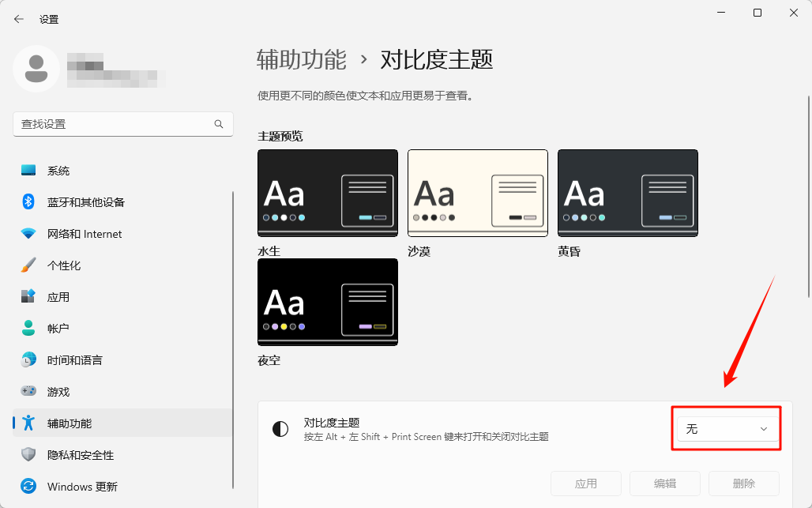
Task: Open the 应用 item in sidebar
Action: [58, 297]
